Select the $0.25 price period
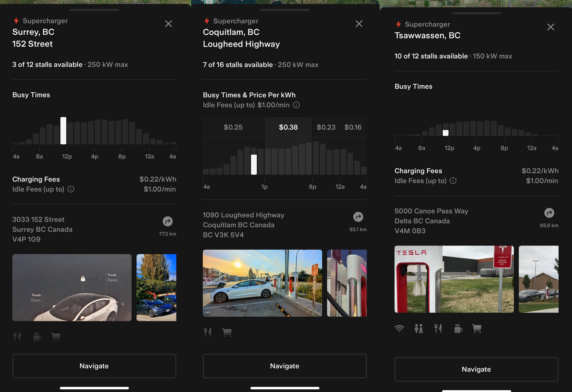 (233, 127)
